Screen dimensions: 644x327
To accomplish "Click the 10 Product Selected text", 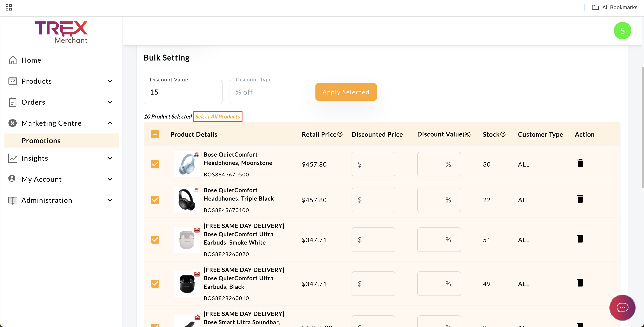I will coord(168,116).
